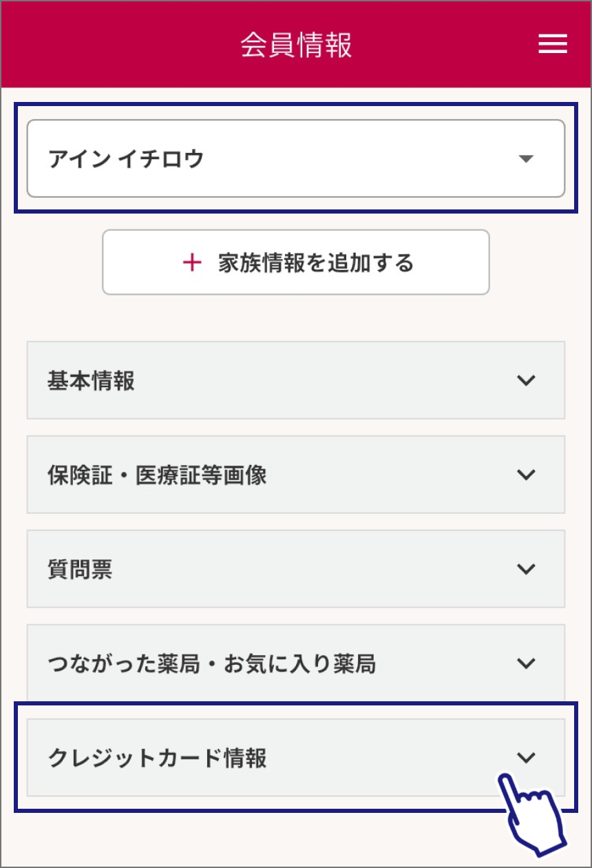Open the hamburger menu
The width and height of the screenshot is (592, 868).
(552, 44)
